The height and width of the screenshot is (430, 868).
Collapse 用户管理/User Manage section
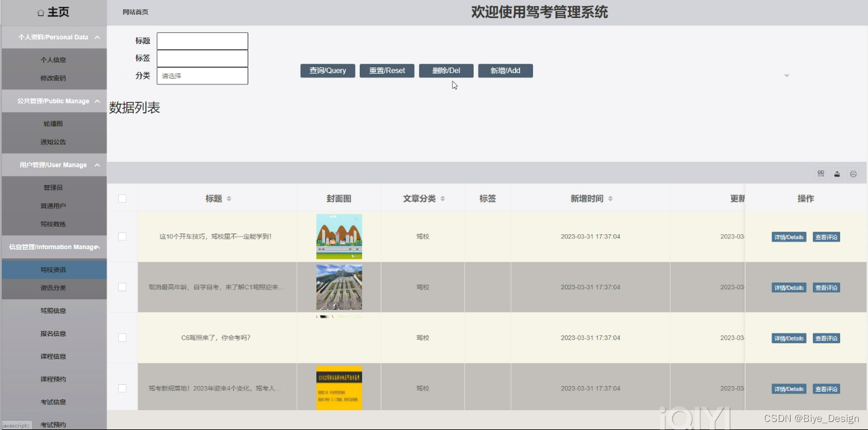coord(53,165)
